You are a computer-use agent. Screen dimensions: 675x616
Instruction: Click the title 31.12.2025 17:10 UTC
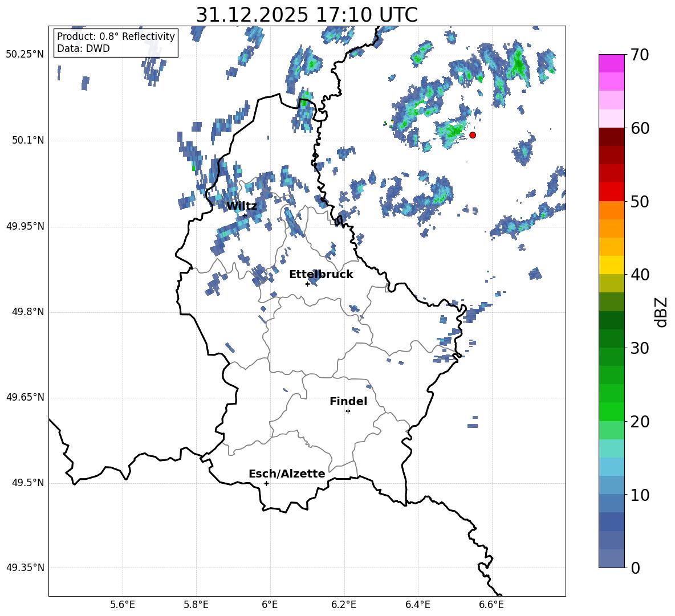tap(307, 15)
